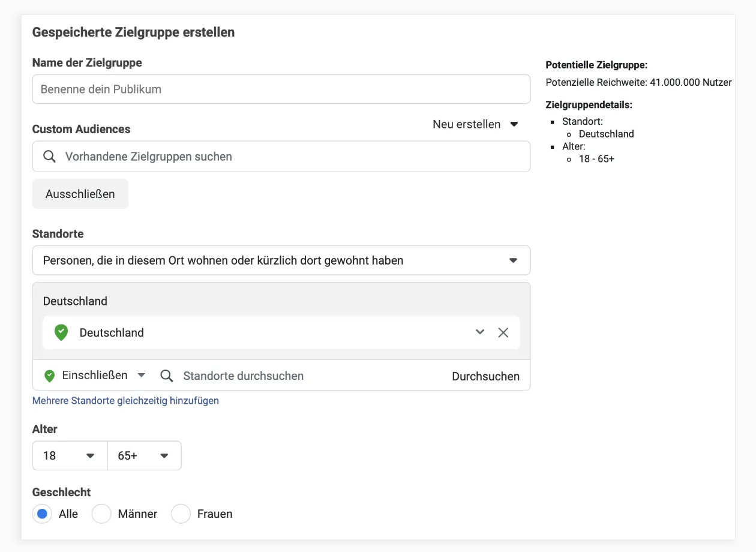
Task: Click the Durchsuchen button
Action: [x=485, y=376]
